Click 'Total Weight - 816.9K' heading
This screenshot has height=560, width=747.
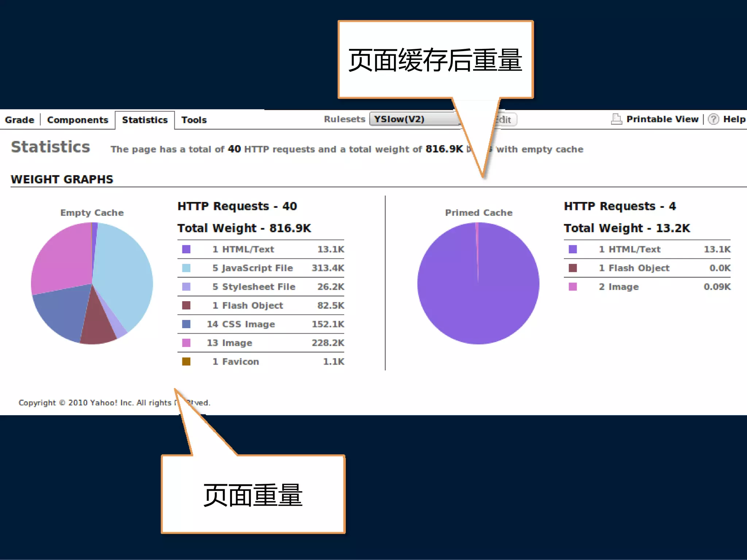(244, 228)
